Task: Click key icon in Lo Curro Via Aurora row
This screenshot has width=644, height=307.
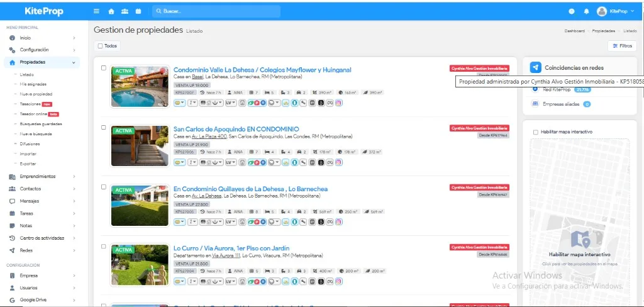Action: click(x=304, y=281)
